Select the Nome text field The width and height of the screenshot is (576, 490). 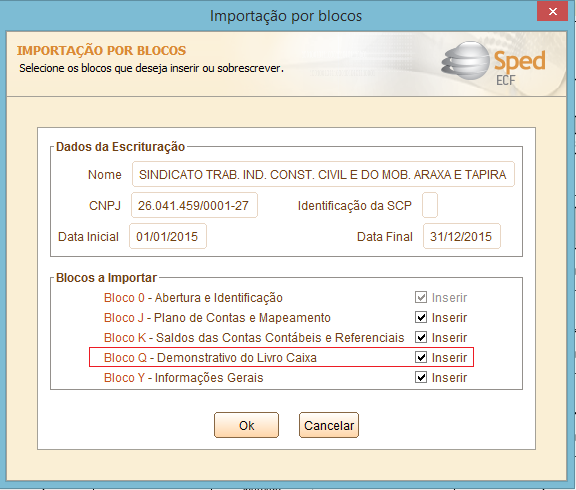tap(323, 174)
